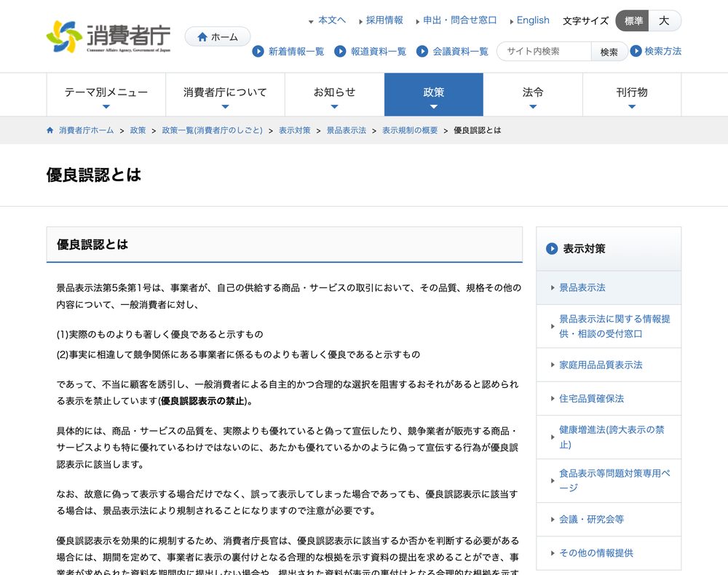This screenshot has width=728, height=575.
Task: Open the 会議資料一覧 link
Action: pos(461,52)
